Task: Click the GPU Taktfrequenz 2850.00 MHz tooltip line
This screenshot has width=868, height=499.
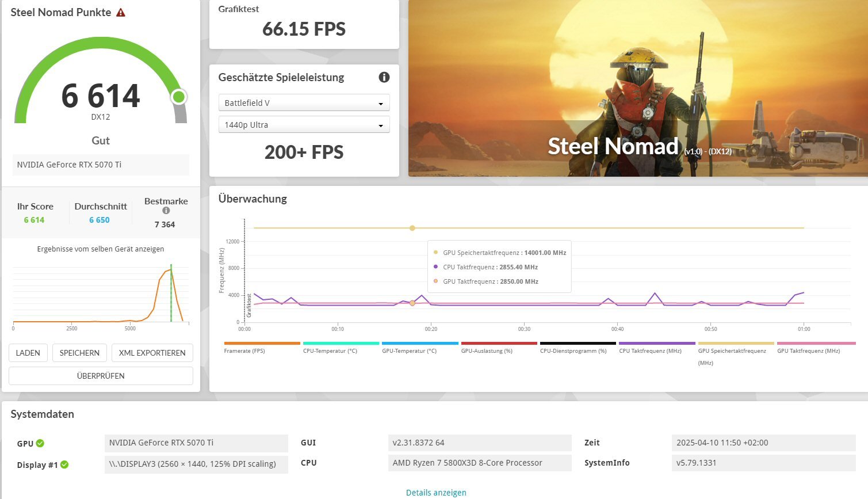Action: (x=485, y=281)
